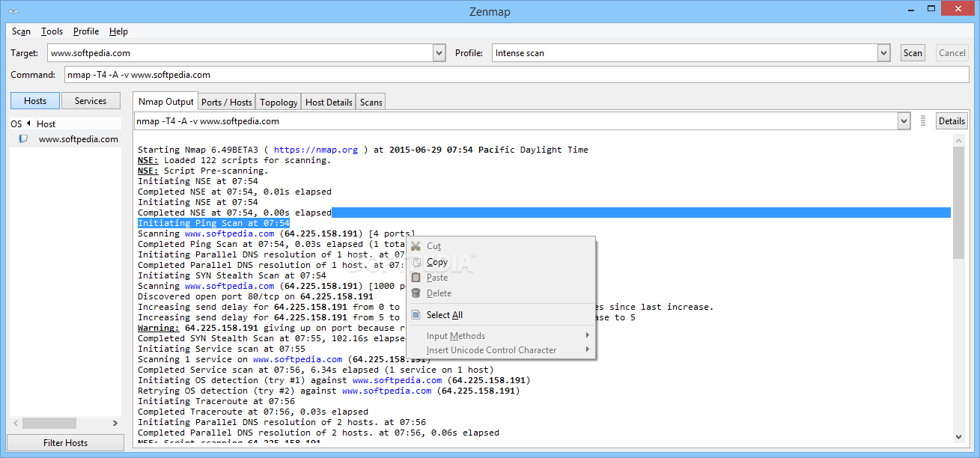This screenshot has width=980, height=458.
Task: Click the Scan button
Action: (x=913, y=53)
